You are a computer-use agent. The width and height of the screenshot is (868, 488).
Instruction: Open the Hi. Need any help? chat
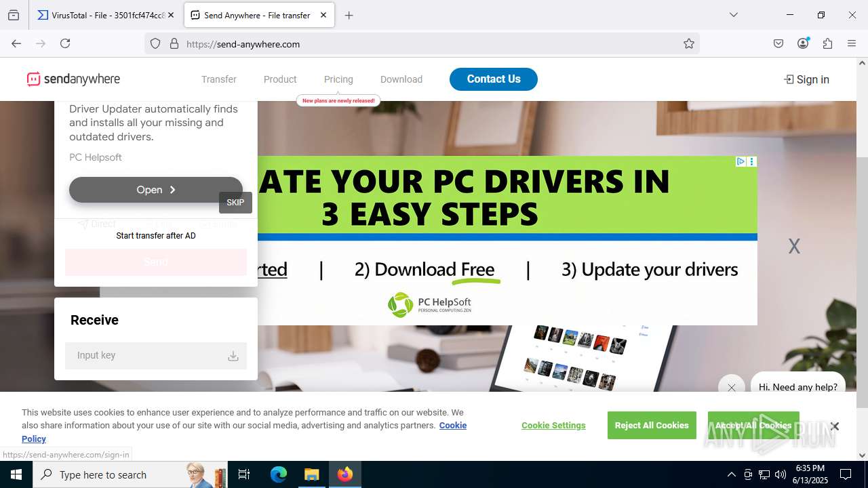coord(798,387)
